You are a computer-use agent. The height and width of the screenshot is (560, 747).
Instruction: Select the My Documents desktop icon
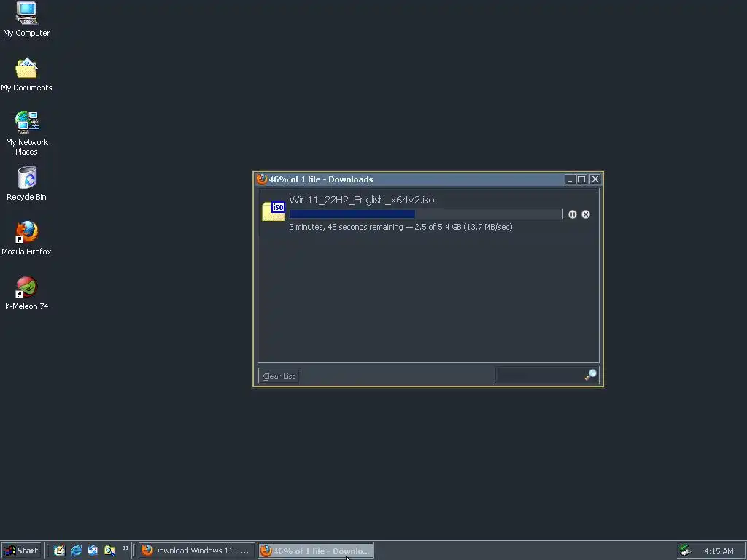(26, 74)
